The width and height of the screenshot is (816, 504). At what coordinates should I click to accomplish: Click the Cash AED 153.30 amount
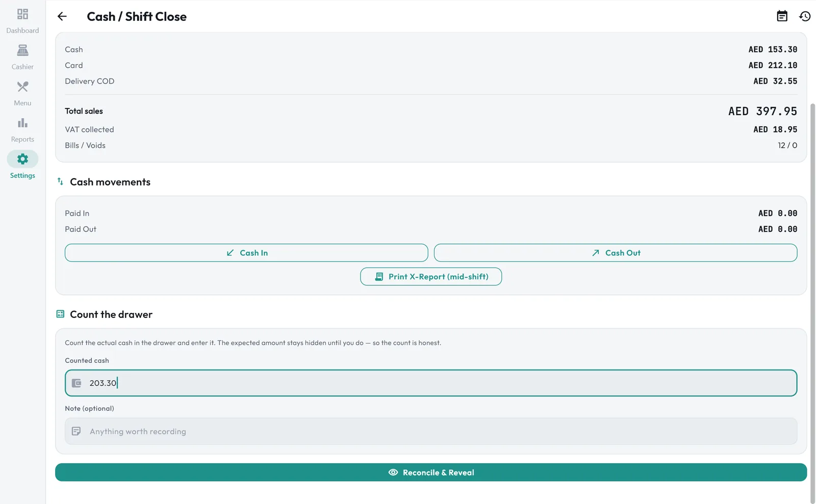(773, 49)
